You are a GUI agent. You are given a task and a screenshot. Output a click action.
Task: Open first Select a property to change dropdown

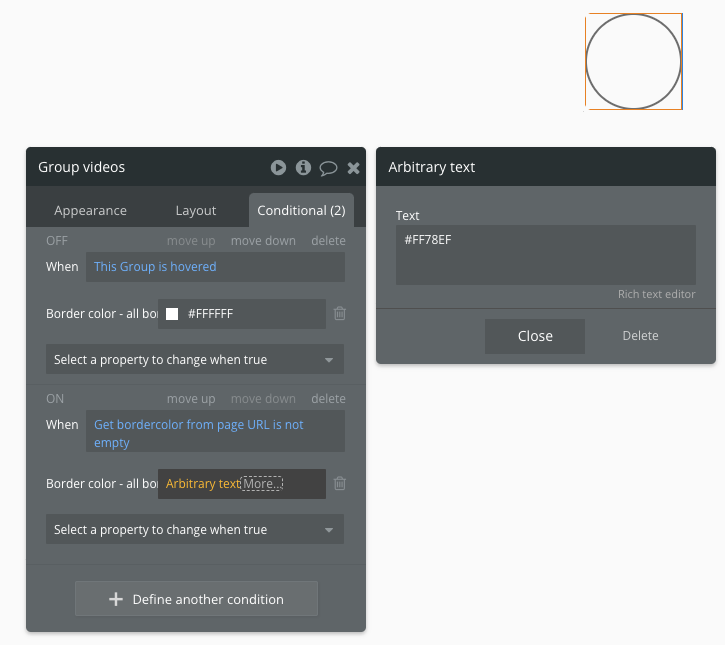click(195, 359)
